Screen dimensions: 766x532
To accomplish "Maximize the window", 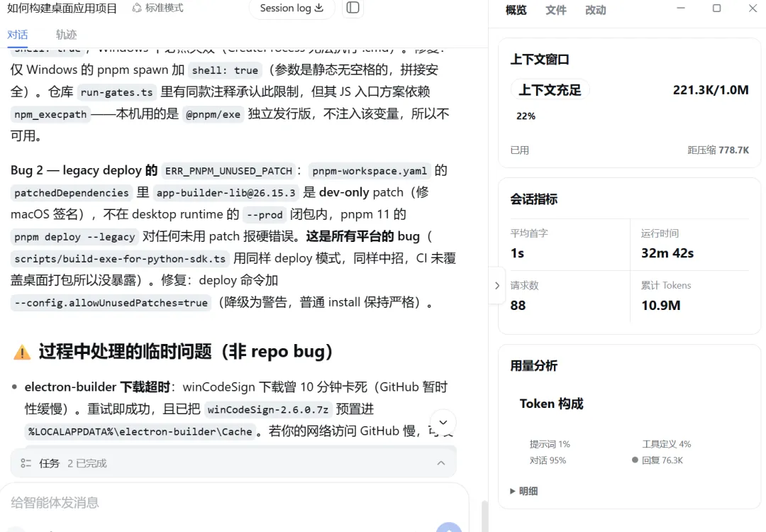I will (x=716, y=9).
